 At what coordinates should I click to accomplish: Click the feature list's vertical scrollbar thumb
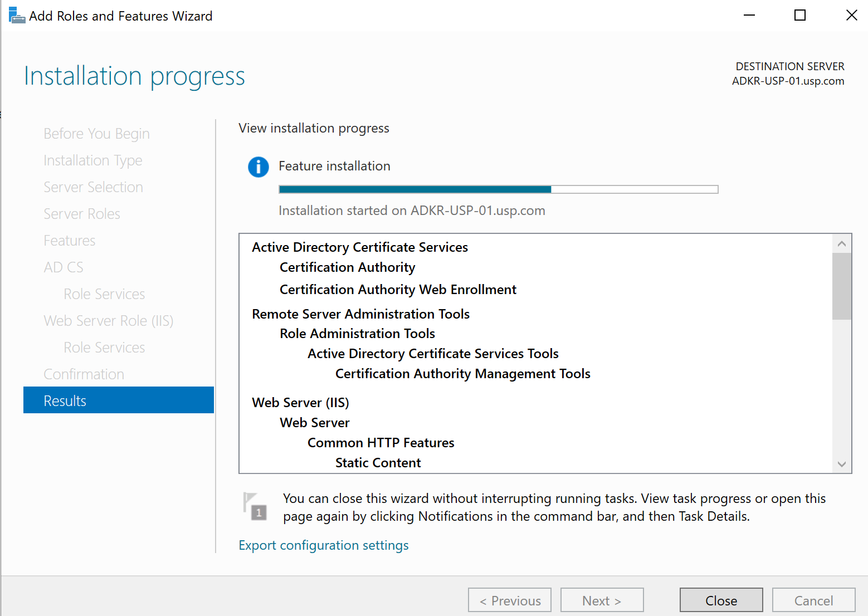[x=842, y=286]
